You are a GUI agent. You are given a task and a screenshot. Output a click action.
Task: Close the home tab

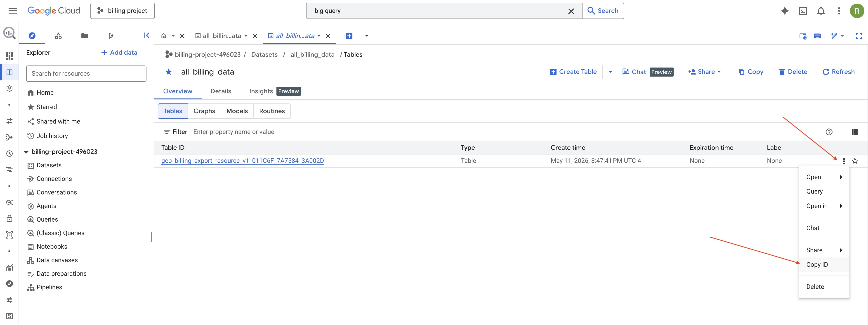(x=182, y=36)
